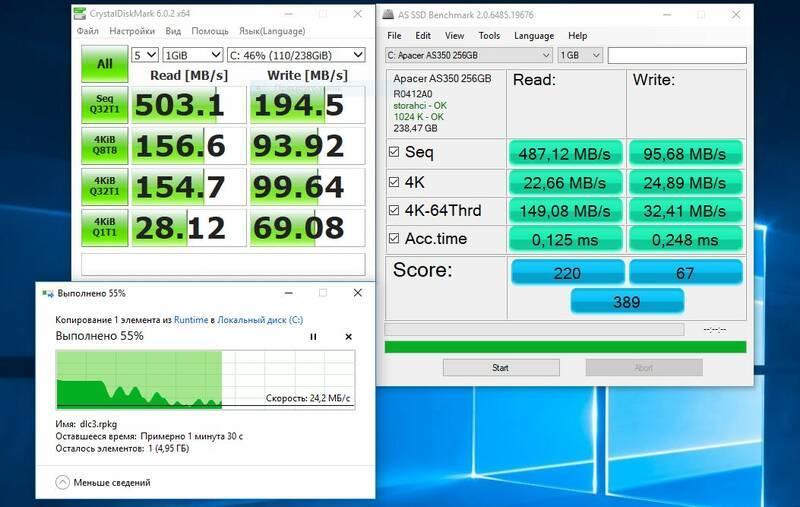Click the copy speed graph
The height and width of the screenshot is (507, 800).
(x=205, y=379)
